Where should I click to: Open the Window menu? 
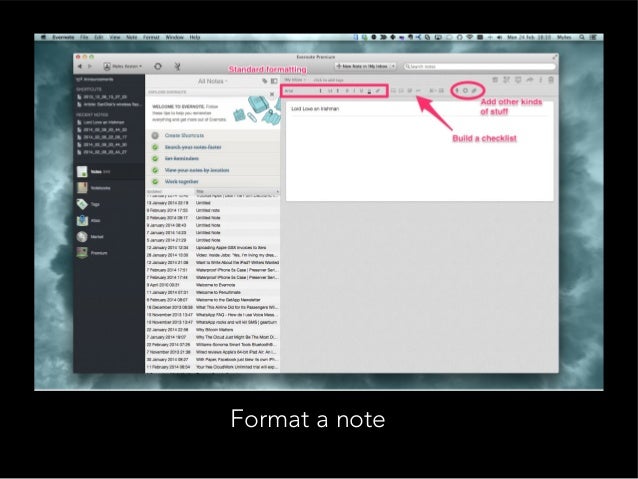click(x=175, y=37)
